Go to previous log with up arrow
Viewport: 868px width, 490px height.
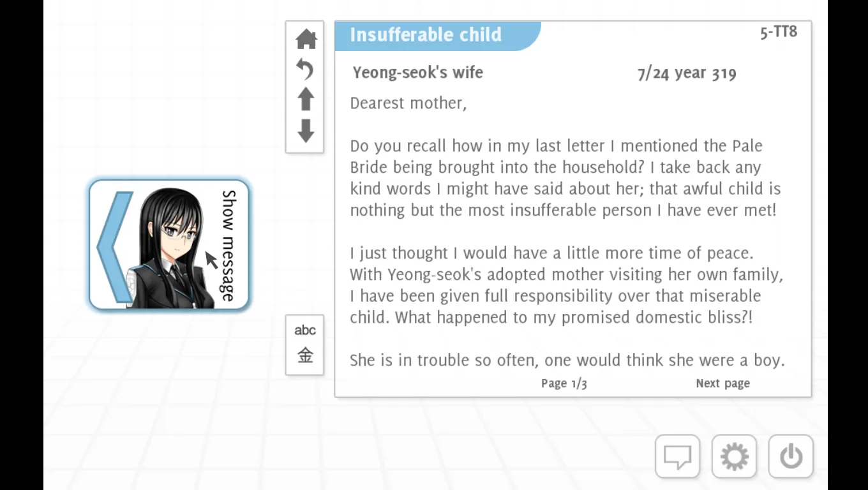[306, 100]
